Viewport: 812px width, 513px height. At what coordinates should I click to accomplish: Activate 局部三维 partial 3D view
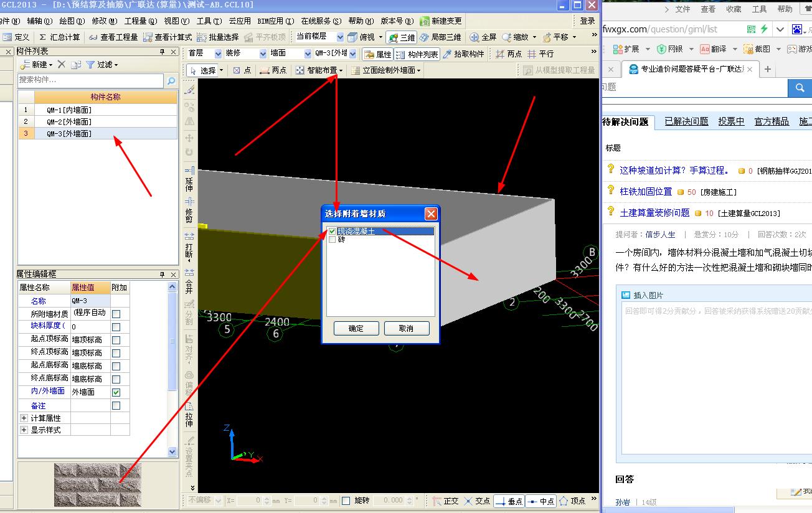[x=441, y=37]
